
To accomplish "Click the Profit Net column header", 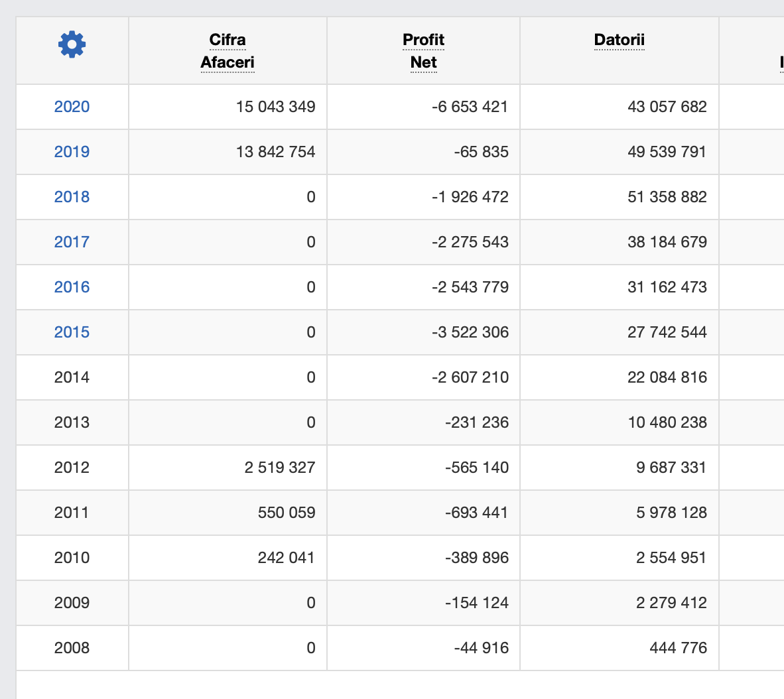I will 423,51.
